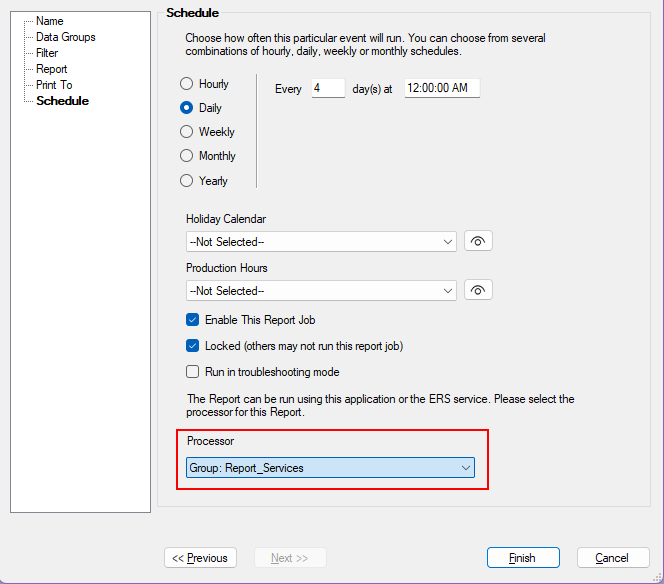Viewport: 664px width, 584px height.
Task: Jump to the Filter step
Action: [x=47, y=53]
